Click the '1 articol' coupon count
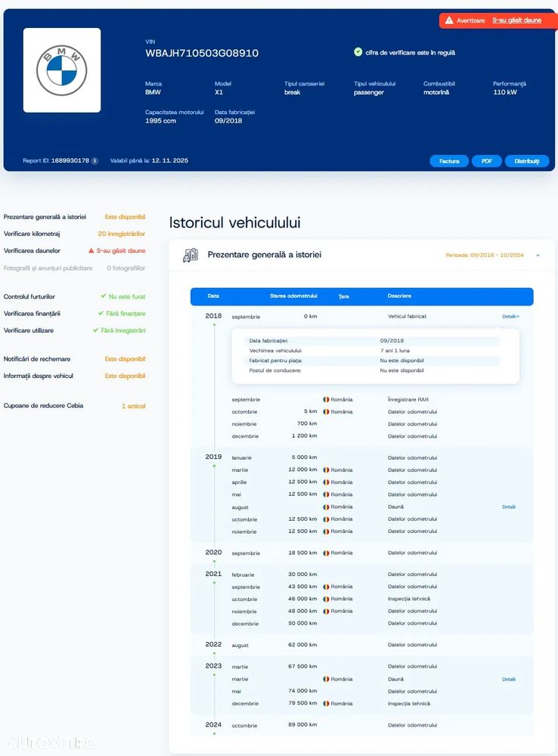Viewport: 558px width, 756px height. 134,406
